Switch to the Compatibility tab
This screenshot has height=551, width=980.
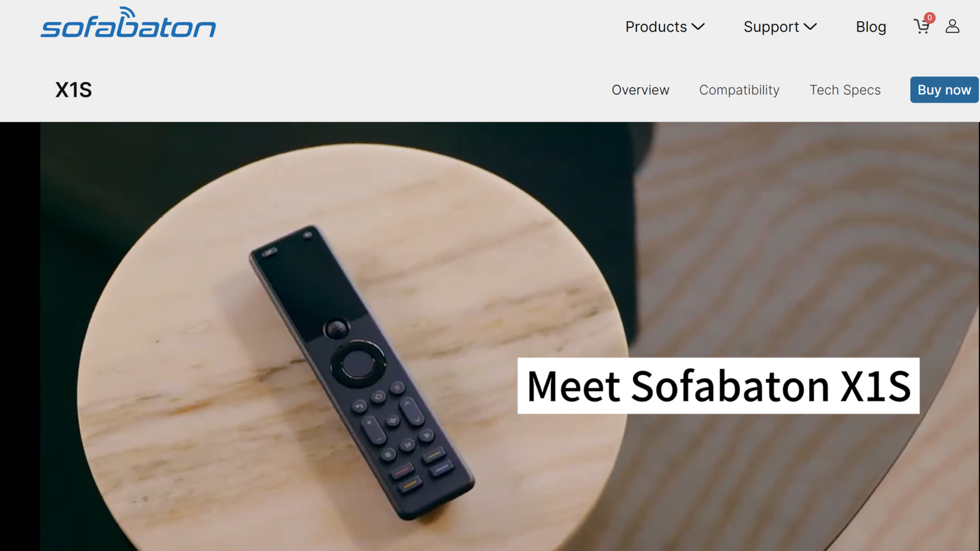tap(739, 90)
